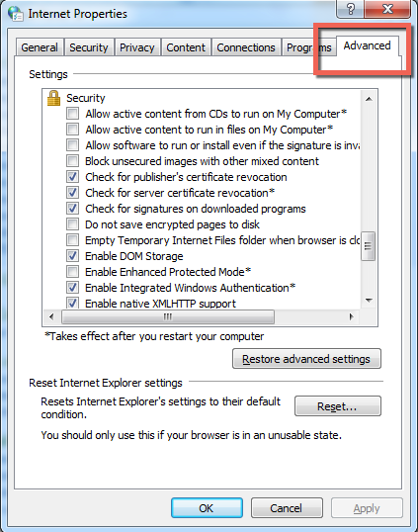Click Restore advanced settings button

pos(306,359)
